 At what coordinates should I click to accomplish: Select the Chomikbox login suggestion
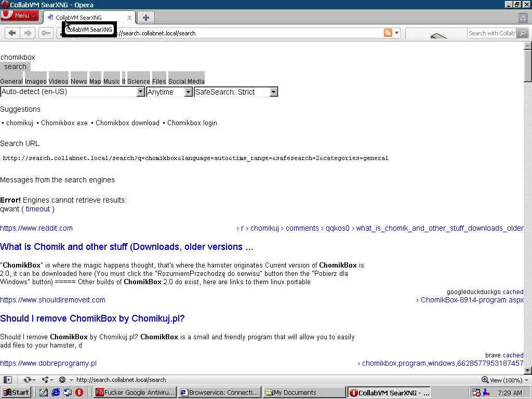192,123
